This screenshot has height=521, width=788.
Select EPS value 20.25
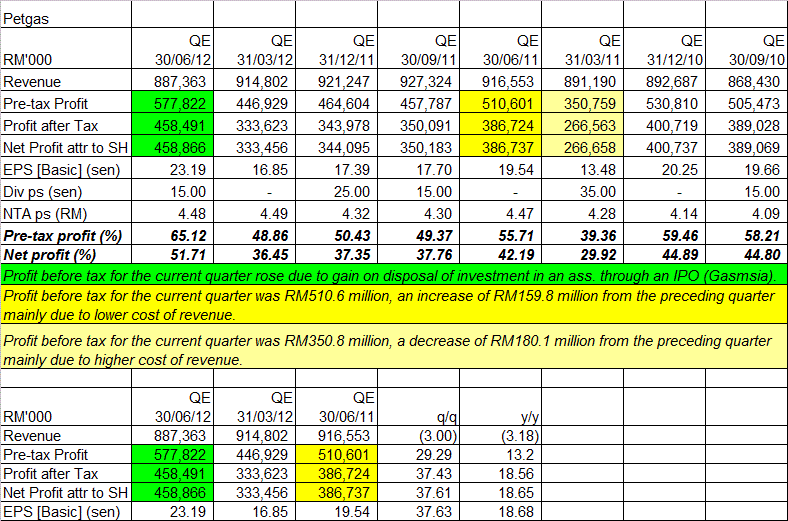coord(664,170)
